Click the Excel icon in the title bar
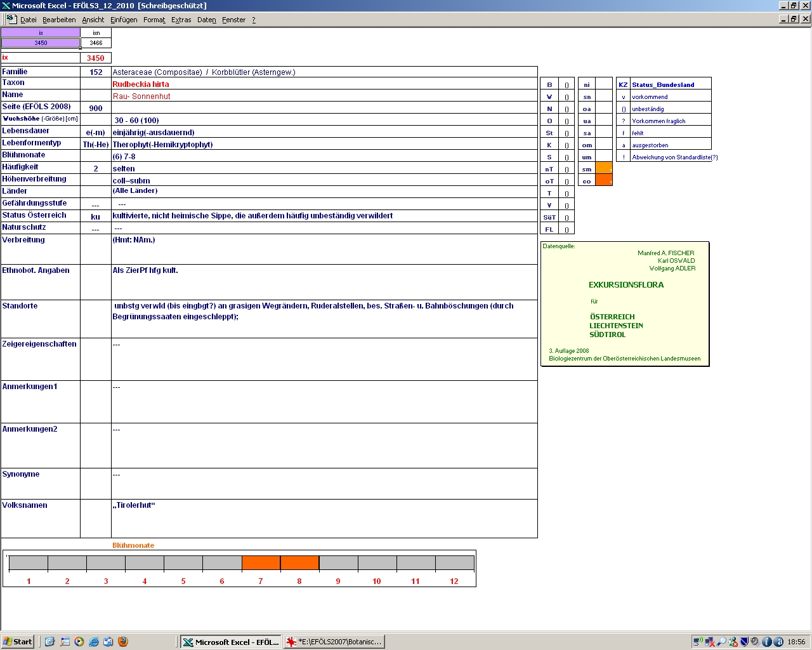The height and width of the screenshot is (650, 812). click(x=6, y=6)
